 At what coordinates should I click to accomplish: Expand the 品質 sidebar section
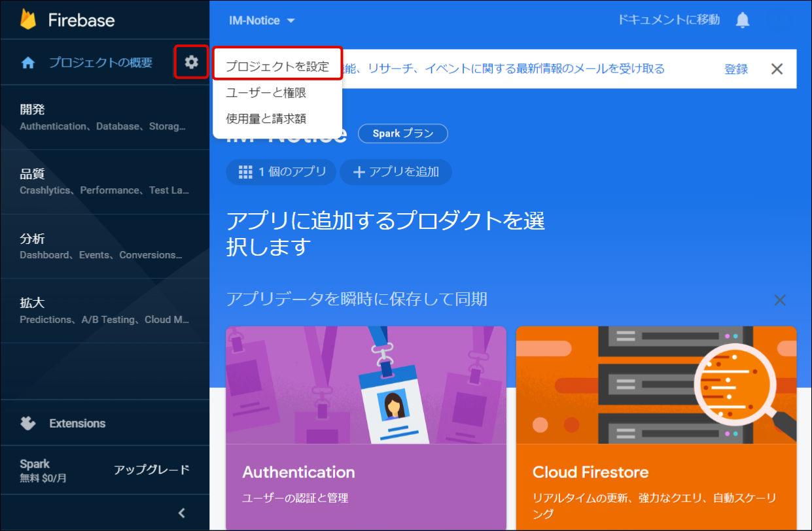(x=105, y=182)
